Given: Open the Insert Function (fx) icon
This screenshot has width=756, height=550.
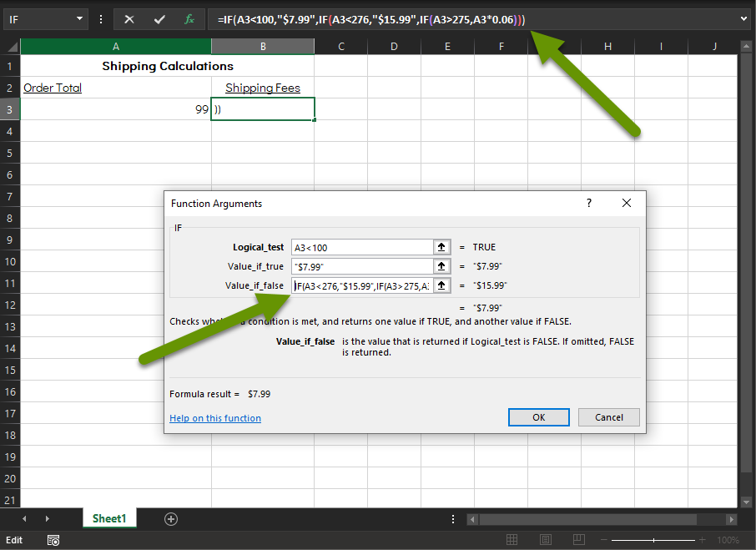Looking at the screenshot, I should pyautogui.click(x=189, y=18).
